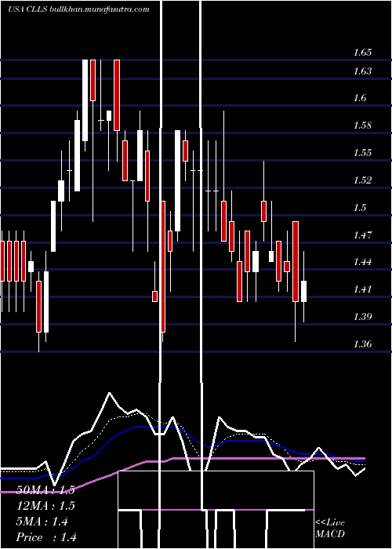Viewport: 392px width, 549px height.
Task: Click the 12MA : 1.5 legend text
Action: pyautogui.click(x=45, y=506)
